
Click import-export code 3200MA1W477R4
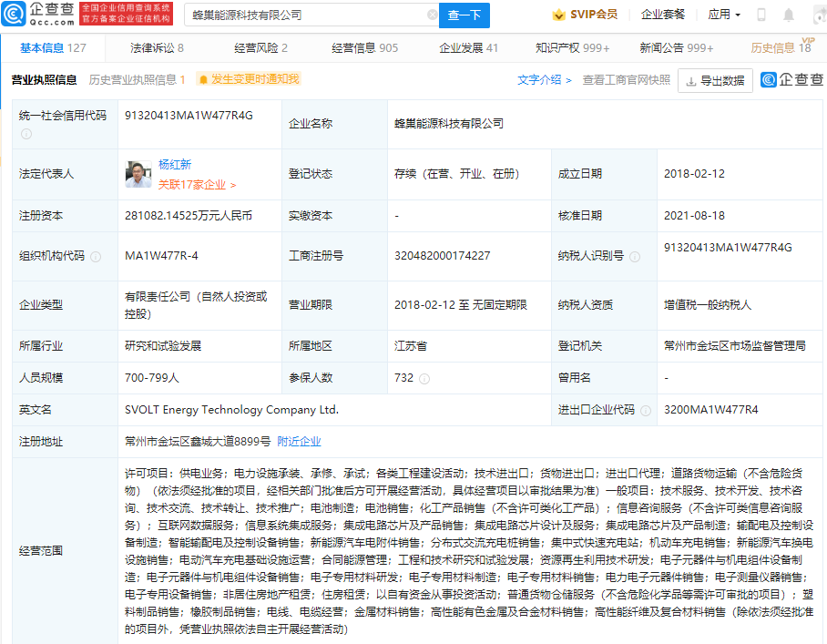click(x=711, y=410)
